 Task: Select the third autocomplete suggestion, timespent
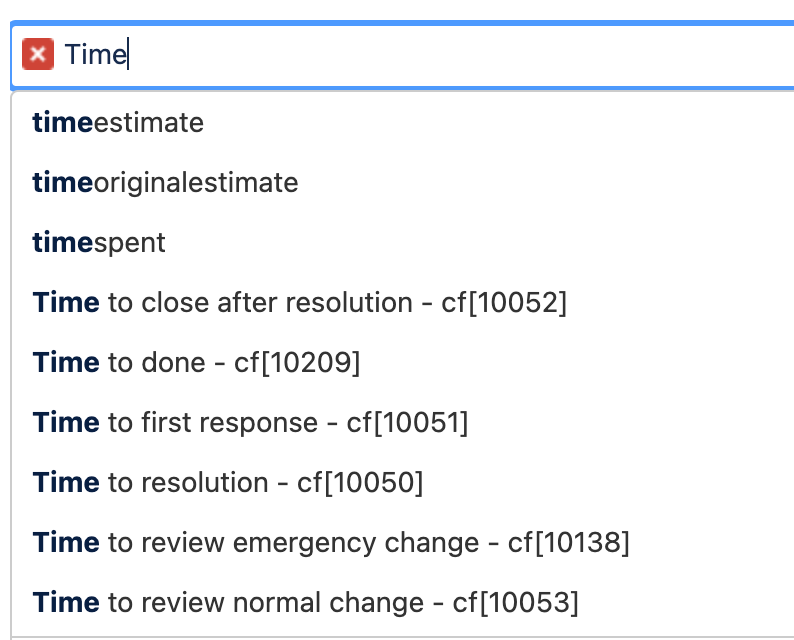pos(99,243)
